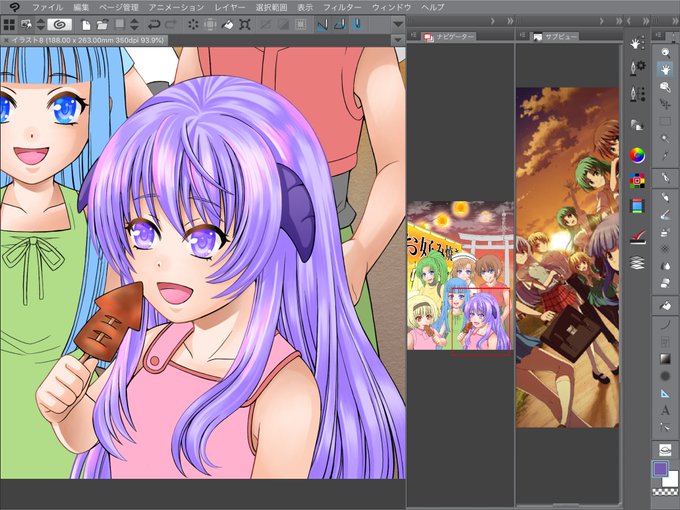Screen dimensions: 680x510
Task: Click the Sub View reference image
Action: tap(567, 258)
